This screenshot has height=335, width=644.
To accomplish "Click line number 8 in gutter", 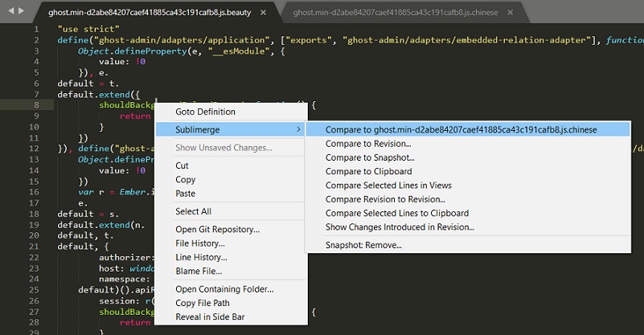I will (36, 105).
